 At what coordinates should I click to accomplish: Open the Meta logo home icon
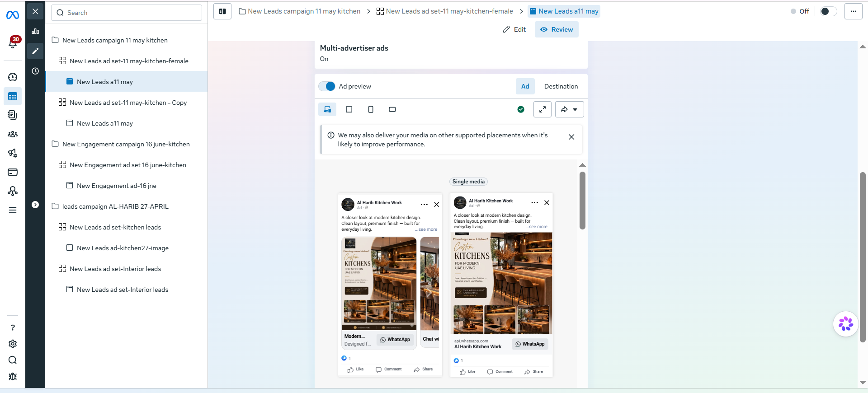tap(13, 15)
